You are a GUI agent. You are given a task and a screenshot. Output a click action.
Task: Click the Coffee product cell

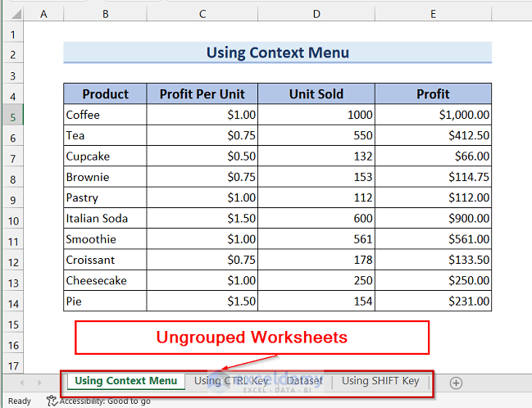tap(105, 115)
